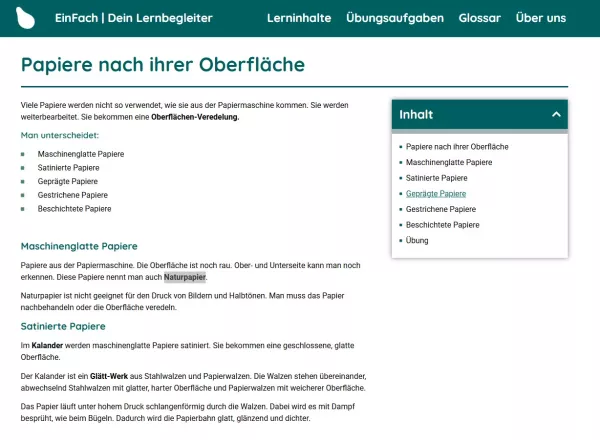The image size is (600, 440).
Task: Open the Lerninhalte menu
Action: click(299, 18)
